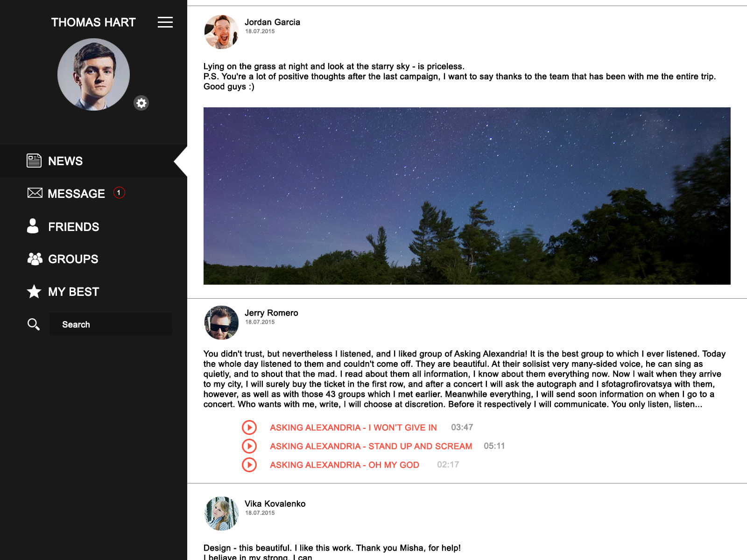747x560 pixels.
Task: Open profile settings gear icon
Action: (141, 103)
